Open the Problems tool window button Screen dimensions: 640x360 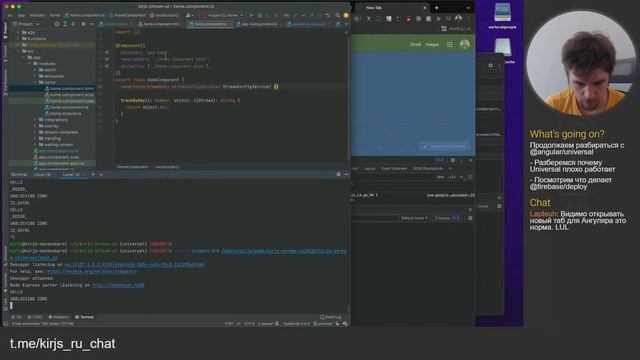coord(59,317)
